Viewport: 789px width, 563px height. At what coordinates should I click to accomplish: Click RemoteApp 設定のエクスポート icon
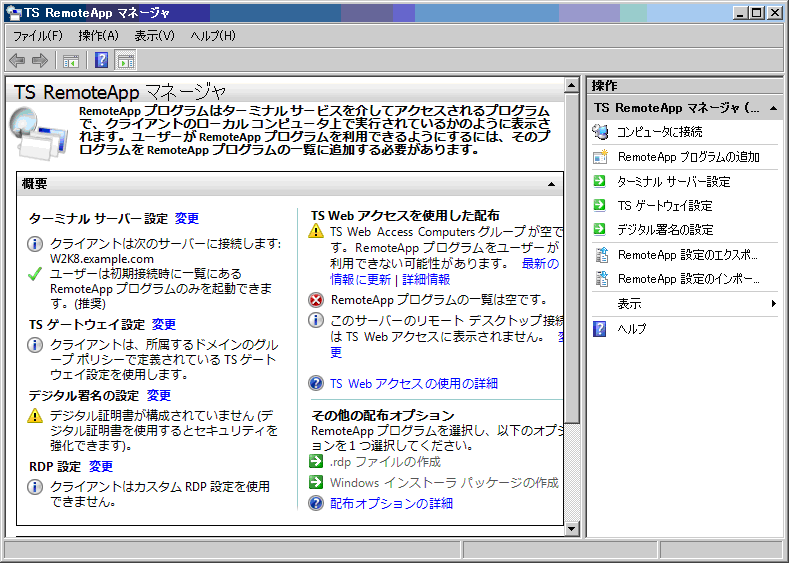(x=601, y=255)
